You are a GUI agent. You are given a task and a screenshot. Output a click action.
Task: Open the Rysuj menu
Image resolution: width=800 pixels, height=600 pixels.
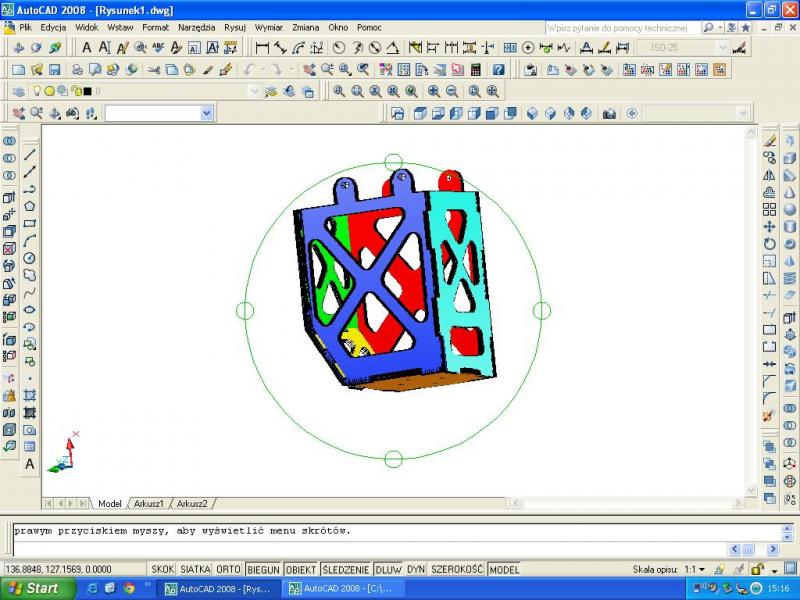235,27
